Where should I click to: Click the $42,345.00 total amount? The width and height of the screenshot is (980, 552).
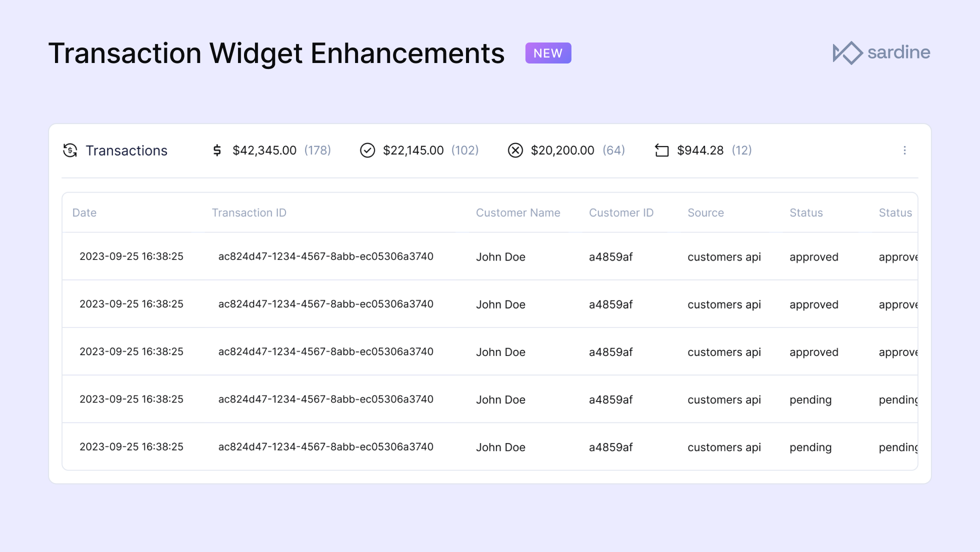pos(264,150)
